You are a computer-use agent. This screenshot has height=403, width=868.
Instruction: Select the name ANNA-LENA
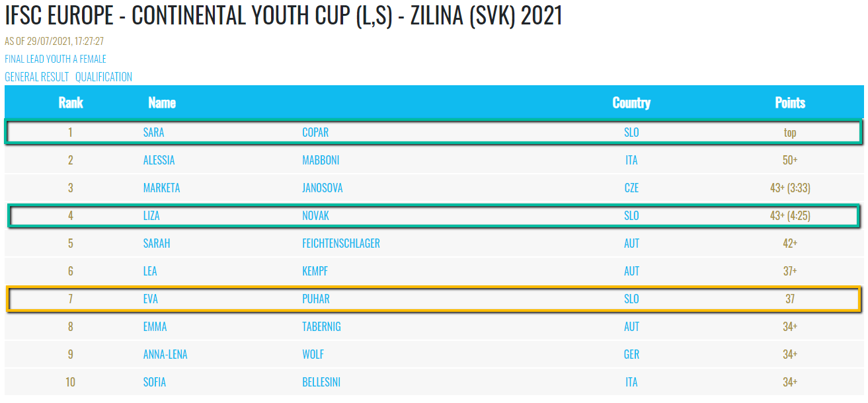(165, 354)
